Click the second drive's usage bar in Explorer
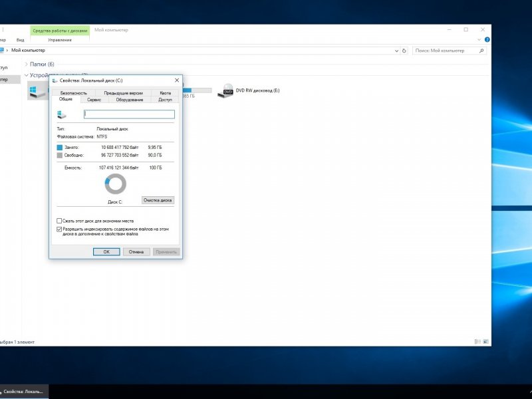The width and height of the screenshot is (532, 399). coord(197,90)
